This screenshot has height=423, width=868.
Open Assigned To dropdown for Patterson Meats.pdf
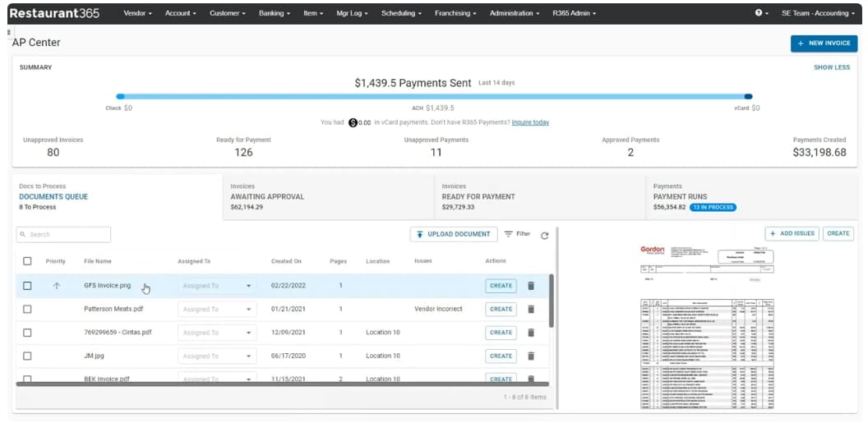click(217, 309)
